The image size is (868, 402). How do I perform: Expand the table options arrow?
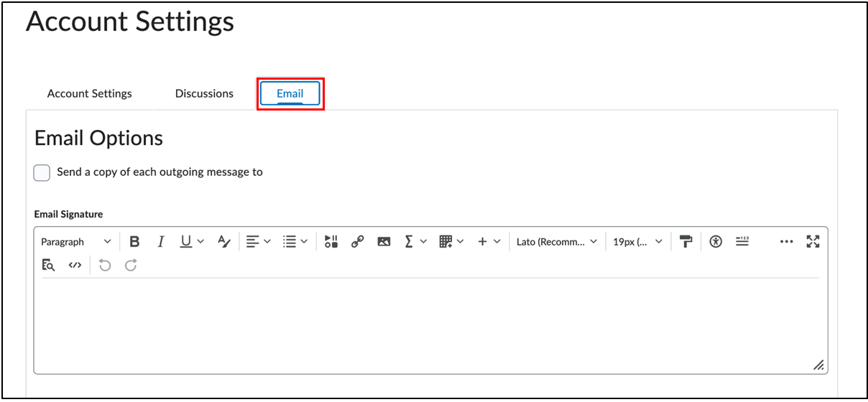(460, 242)
